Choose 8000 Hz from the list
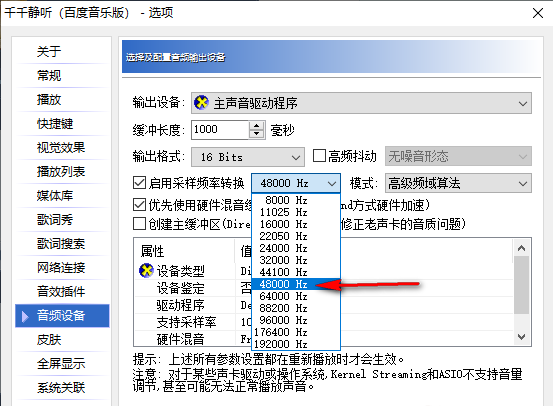The image size is (558, 406). pyautogui.click(x=296, y=200)
